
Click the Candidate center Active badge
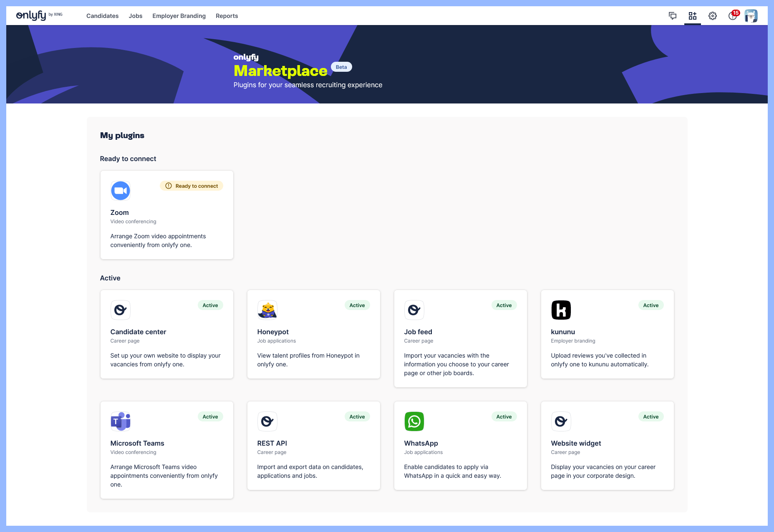click(x=210, y=305)
